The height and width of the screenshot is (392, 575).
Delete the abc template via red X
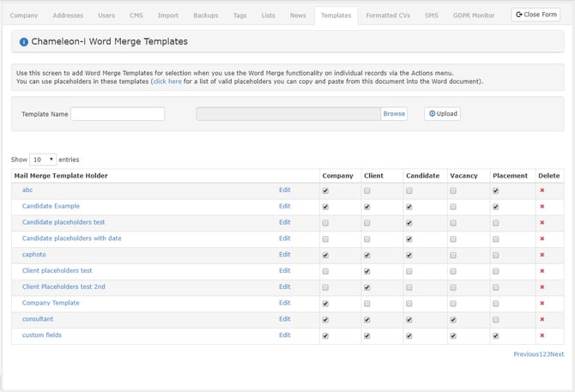(542, 190)
